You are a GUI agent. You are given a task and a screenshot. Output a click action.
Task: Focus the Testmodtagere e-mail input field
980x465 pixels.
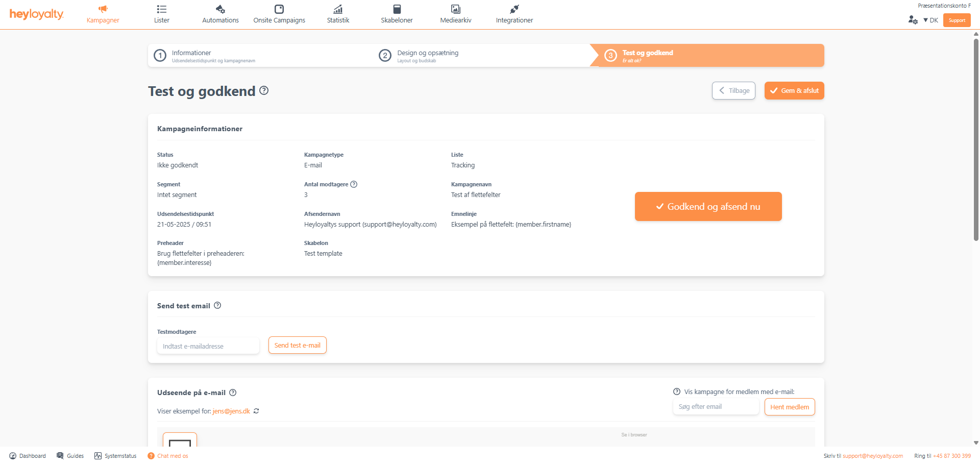point(208,346)
